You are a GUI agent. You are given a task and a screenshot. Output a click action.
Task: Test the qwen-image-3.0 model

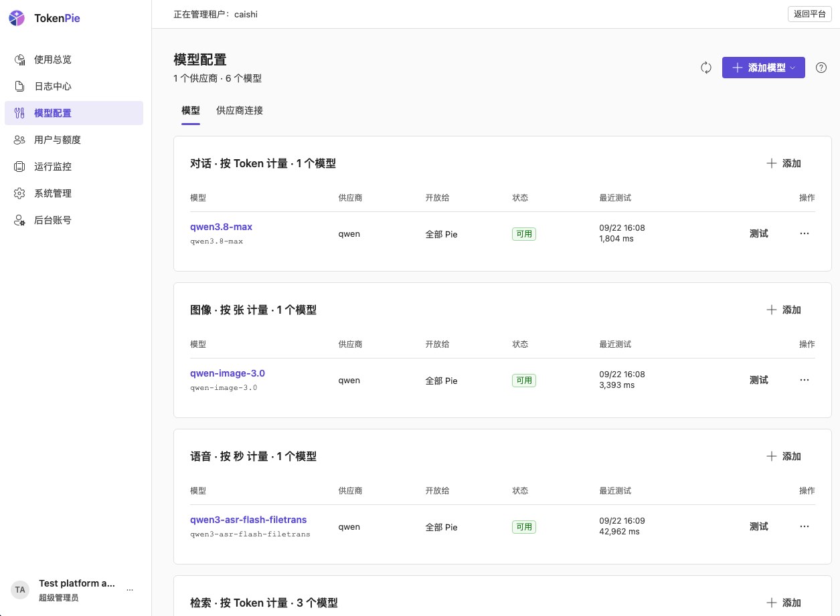759,380
